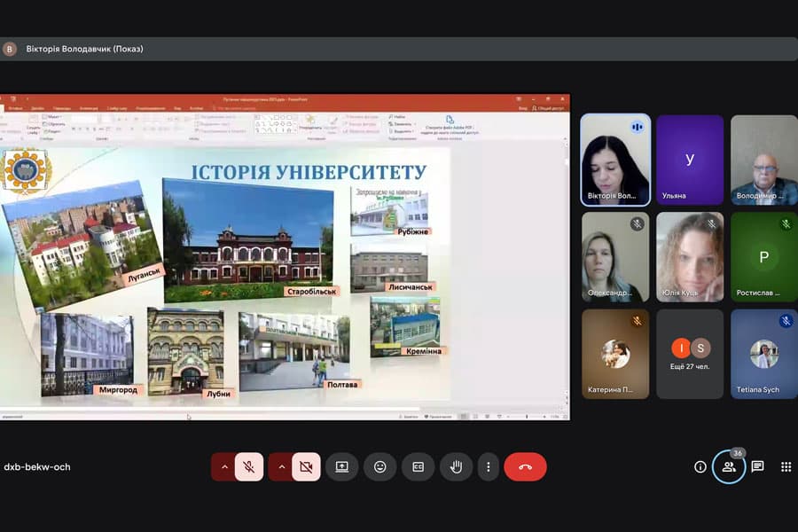
Task: Click the Adobe PDF icon in PowerPoint ribbon
Action: (450, 120)
